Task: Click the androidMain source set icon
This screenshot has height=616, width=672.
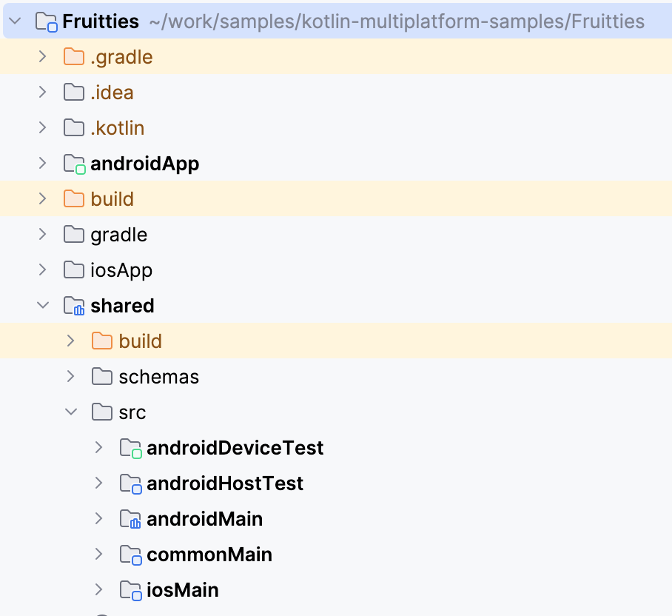Action: pos(130,518)
